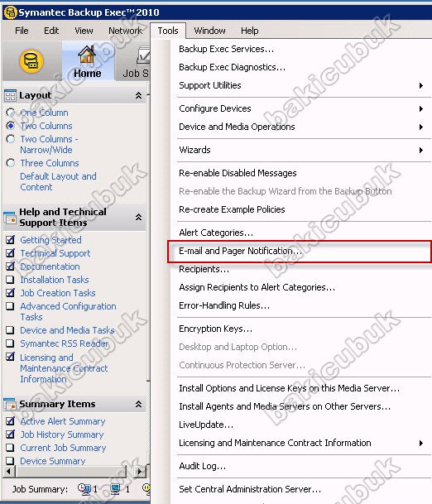The height and width of the screenshot is (504, 432).
Task: Select the Two Columns layout radio button
Action: point(10,126)
